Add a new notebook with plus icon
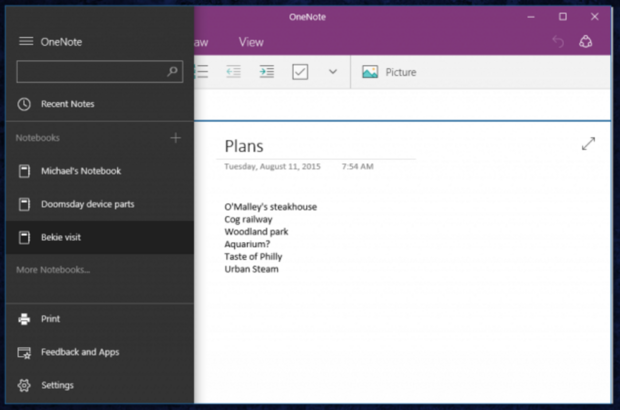The width and height of the screenshot is (620, 410). [176, 138]
